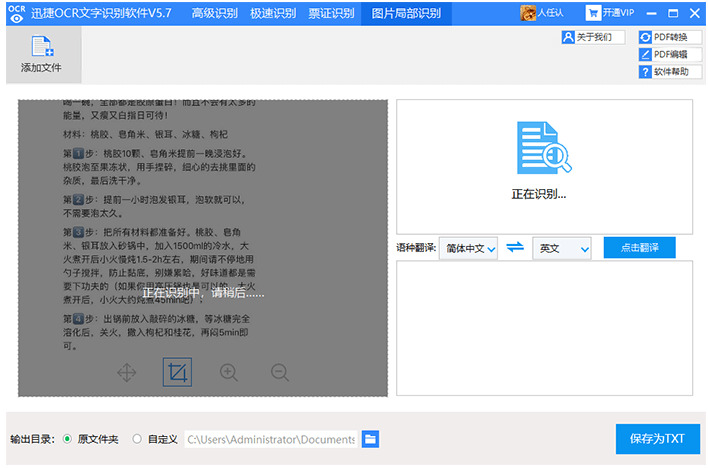Click 点击翻译 button
Screen dimensions: 708x468
(x=639, y=247)
